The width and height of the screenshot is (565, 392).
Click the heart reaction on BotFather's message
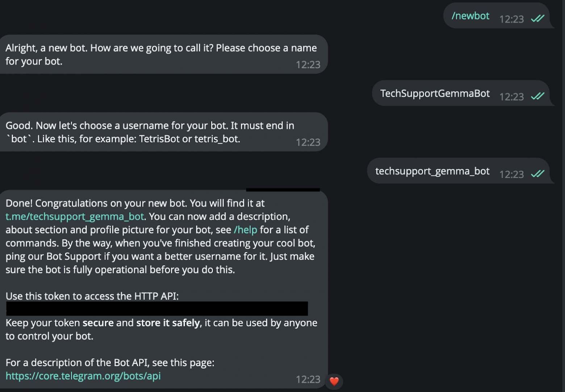[334, 381]
